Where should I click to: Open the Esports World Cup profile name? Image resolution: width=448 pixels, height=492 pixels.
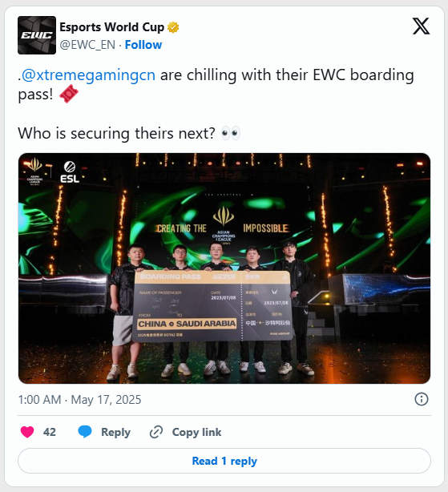(111, 27)
